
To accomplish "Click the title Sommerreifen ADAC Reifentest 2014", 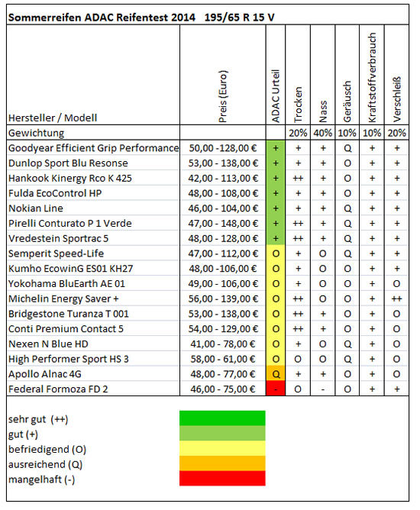I will pyautogui.click(x=102, y=18).
